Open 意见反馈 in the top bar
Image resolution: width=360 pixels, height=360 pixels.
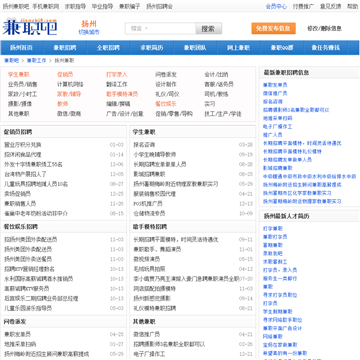pos(330,6)
